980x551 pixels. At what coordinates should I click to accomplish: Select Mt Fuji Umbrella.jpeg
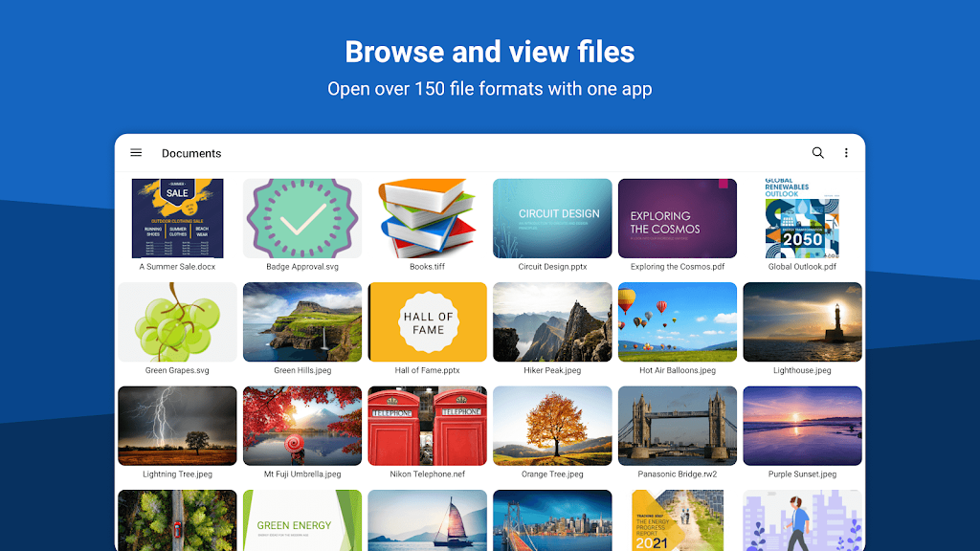(x=302, y=426)
